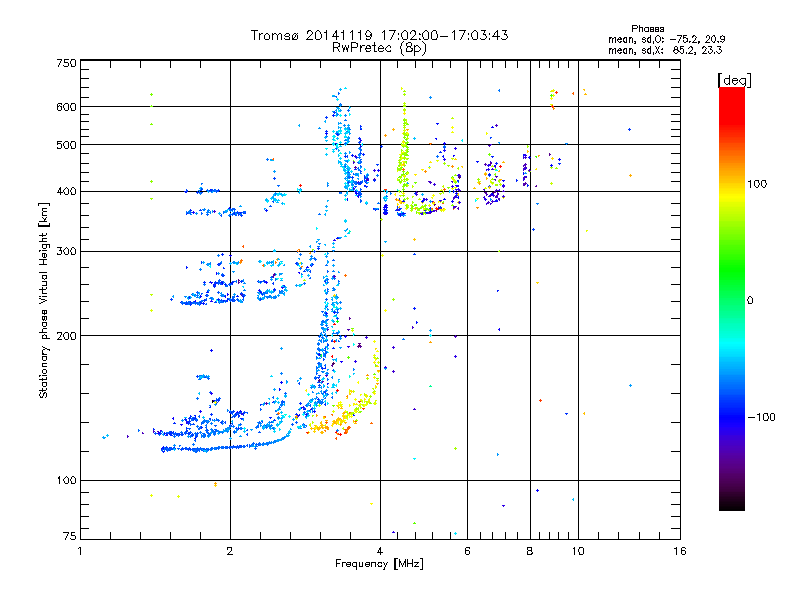Click the '200' y-axis tick label
This screenshot has height=600, width=800.
coord(66,336)
